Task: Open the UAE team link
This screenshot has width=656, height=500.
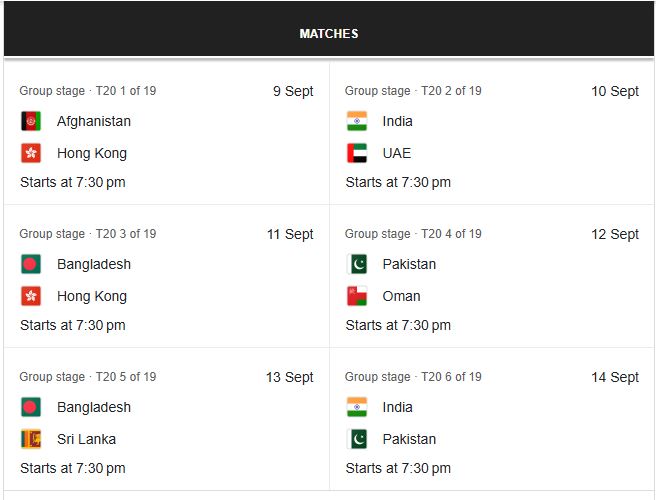Action: 397,153
